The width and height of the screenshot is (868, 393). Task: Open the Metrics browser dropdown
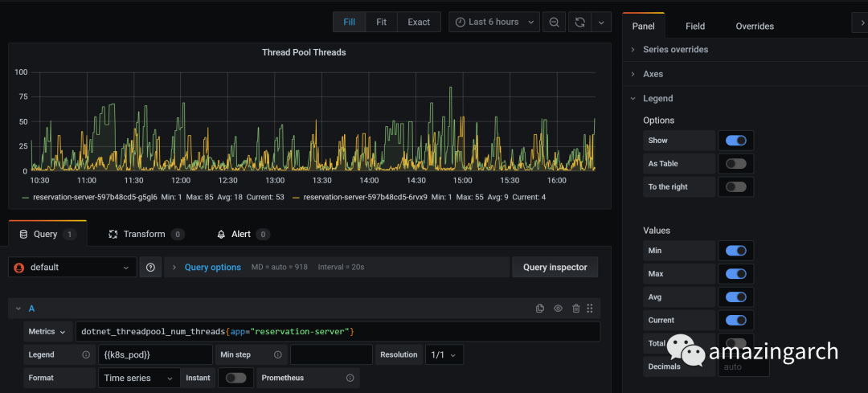coord(47,332)
